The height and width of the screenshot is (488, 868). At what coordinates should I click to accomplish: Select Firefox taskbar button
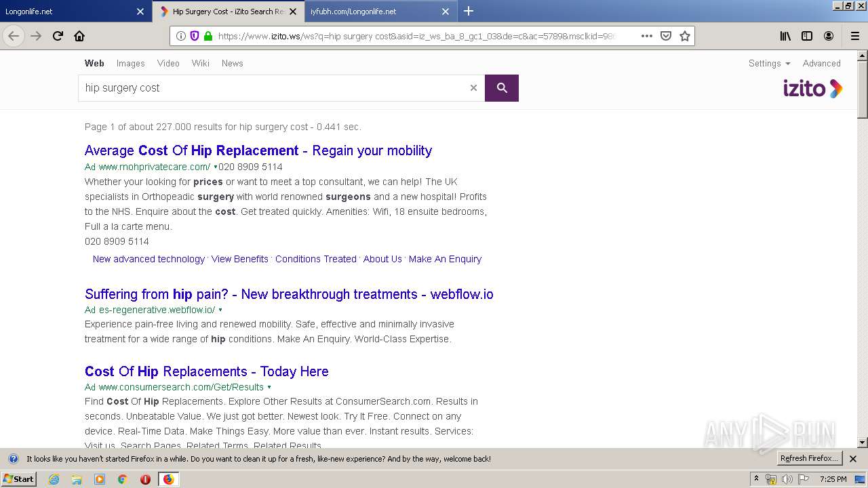tap(168, 479)
